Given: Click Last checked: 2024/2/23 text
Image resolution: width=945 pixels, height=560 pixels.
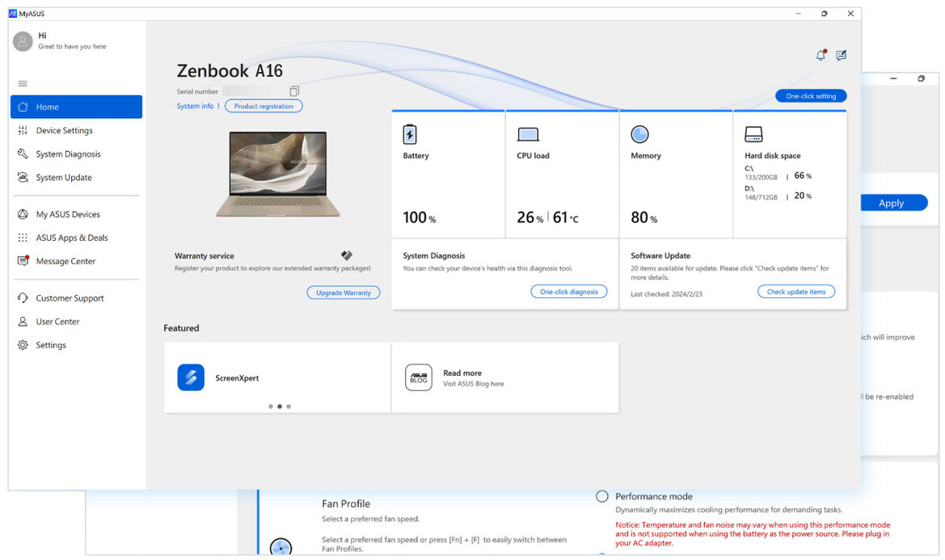Looking at the screenshot, I should pos(666,294).
